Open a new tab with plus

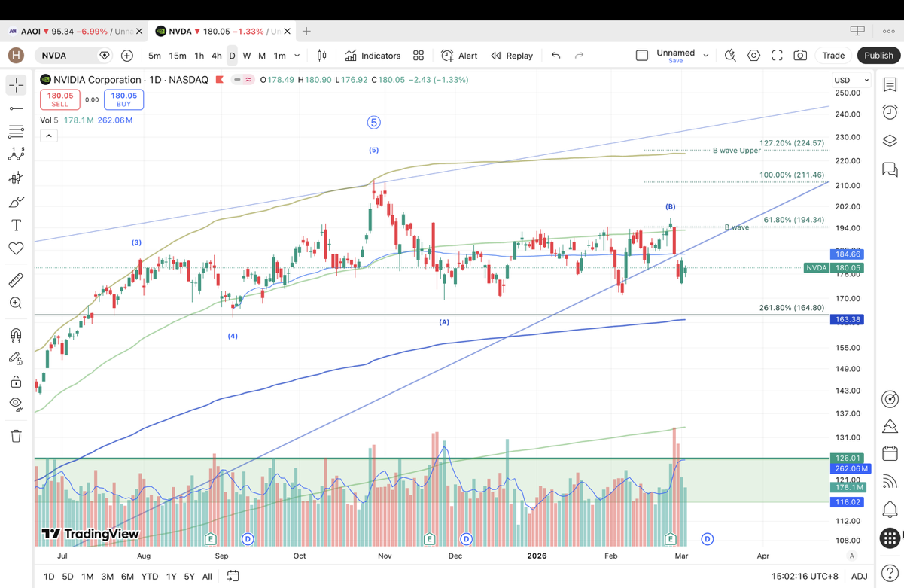[x=306, y=32]
